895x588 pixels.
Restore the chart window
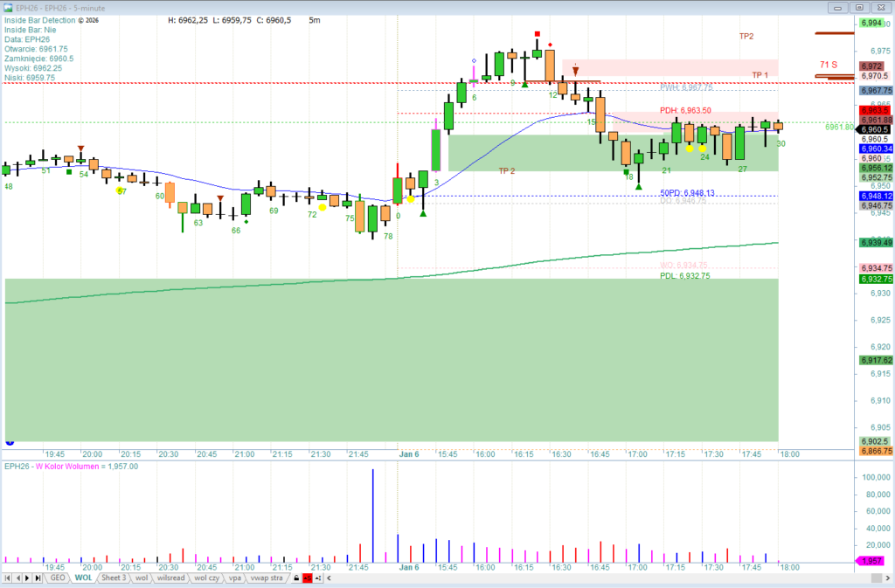859,8
